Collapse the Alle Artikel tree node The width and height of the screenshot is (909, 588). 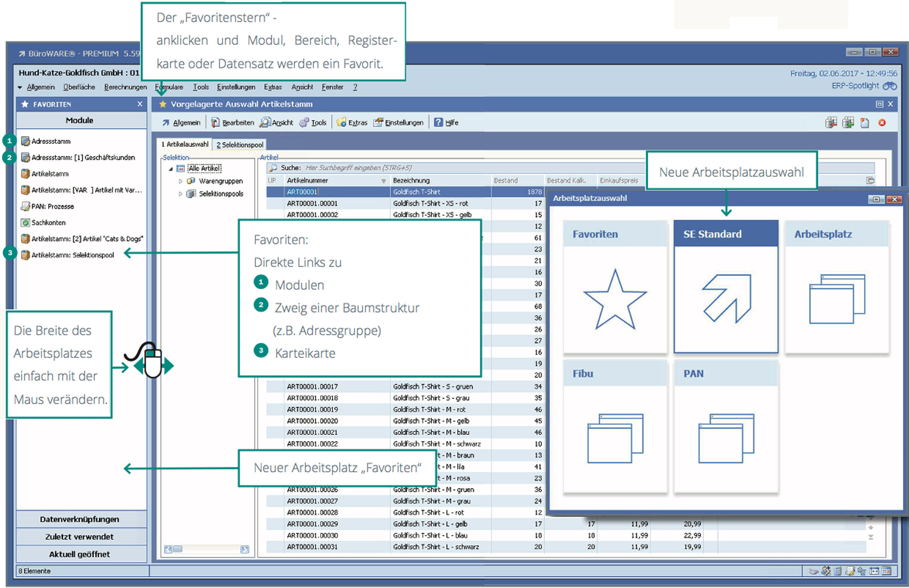point(171,169)
